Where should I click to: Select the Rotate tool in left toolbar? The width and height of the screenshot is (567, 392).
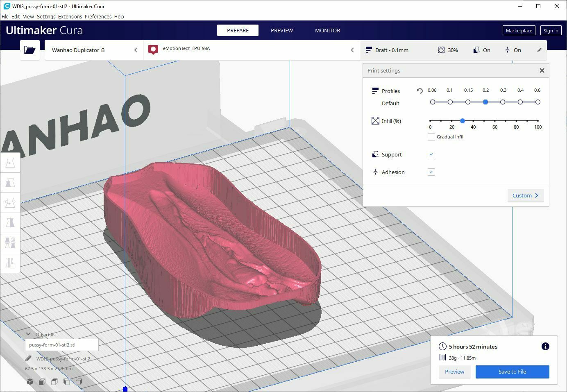[x=10, y=203]
